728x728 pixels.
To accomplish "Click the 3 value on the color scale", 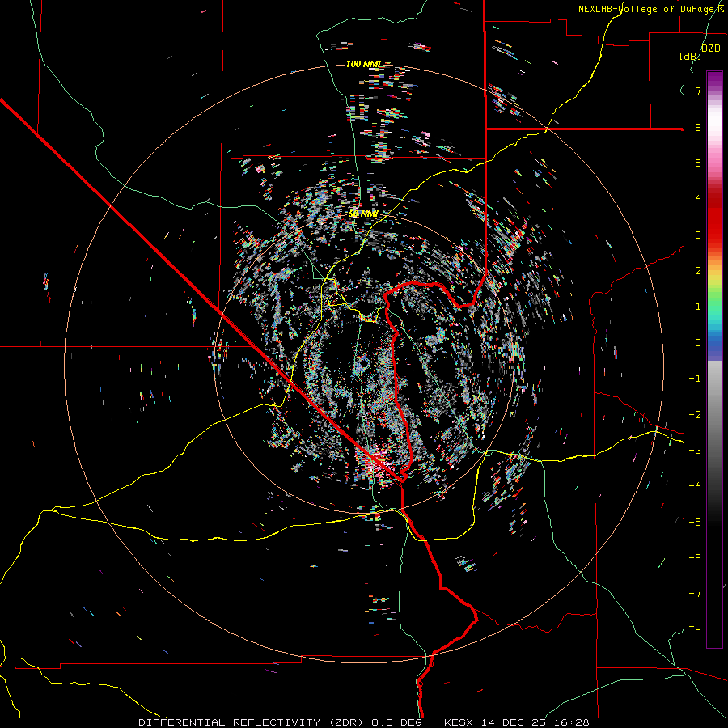I will (698, 235).
